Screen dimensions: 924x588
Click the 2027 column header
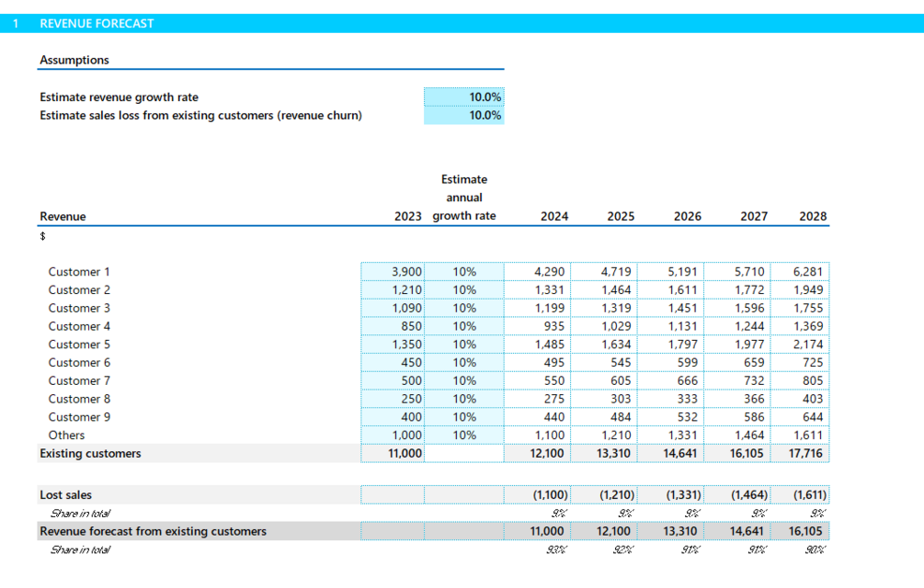tap(754, 217)
